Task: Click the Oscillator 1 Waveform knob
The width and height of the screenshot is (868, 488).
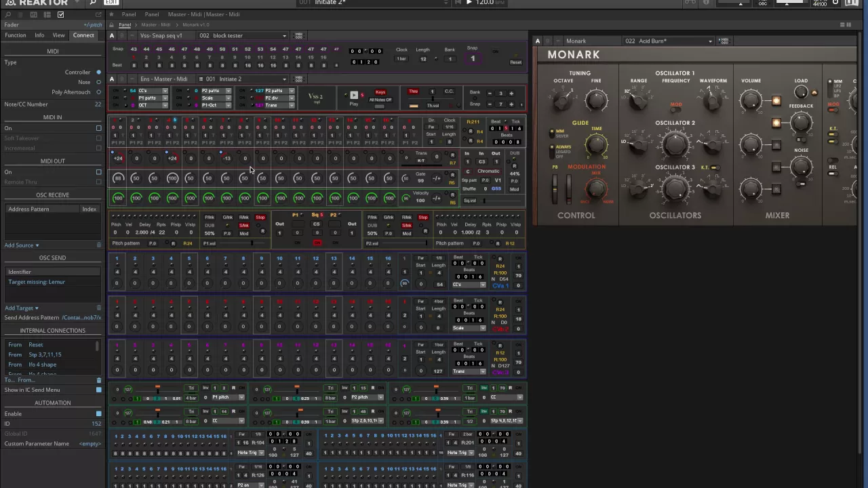Action: [713, 101]
